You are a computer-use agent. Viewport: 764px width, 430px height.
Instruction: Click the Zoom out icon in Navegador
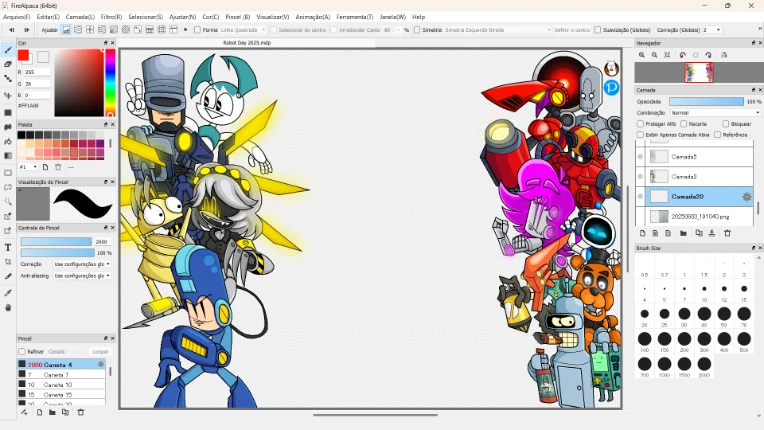pyautogui.click(x=654, y=55)
